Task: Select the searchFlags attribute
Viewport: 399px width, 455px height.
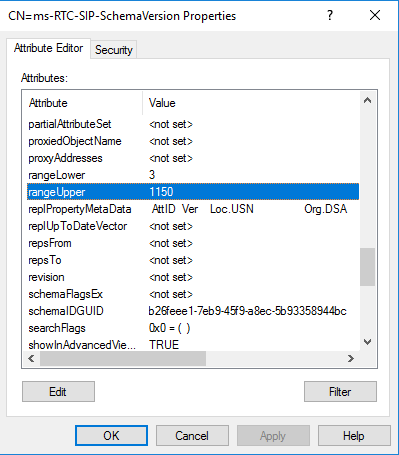Action: pyautogui.click(x=193, y=328)
